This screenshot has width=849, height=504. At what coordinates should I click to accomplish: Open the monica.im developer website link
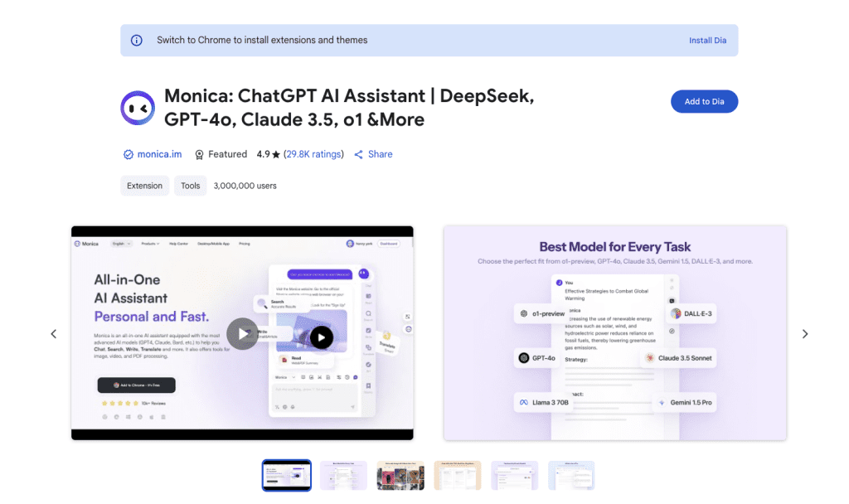pyautogui.click(x=159, y=153)
